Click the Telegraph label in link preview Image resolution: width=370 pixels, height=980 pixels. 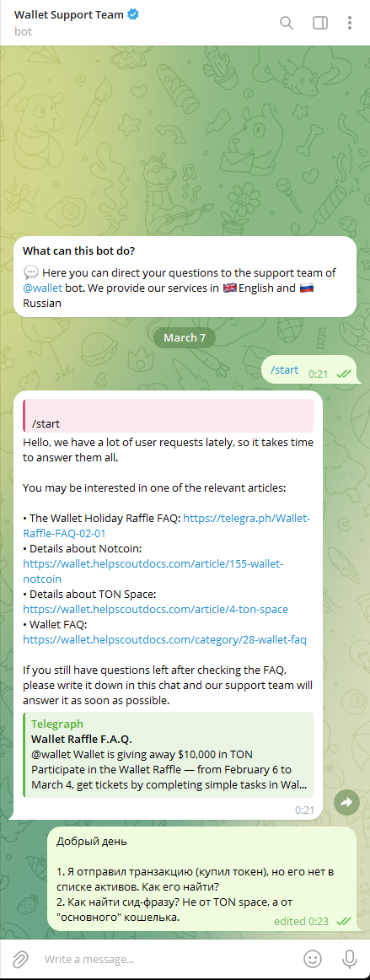pyautogui.click(x=56, y=724)
